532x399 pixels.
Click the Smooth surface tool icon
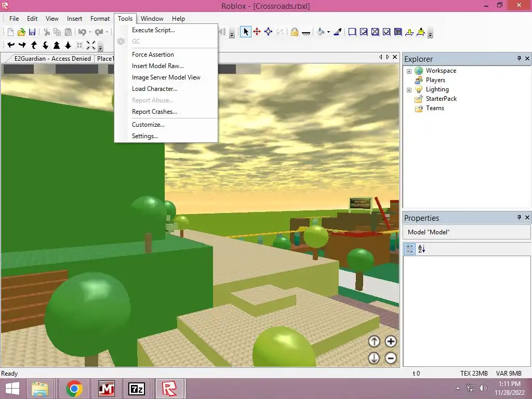point(352,32)
